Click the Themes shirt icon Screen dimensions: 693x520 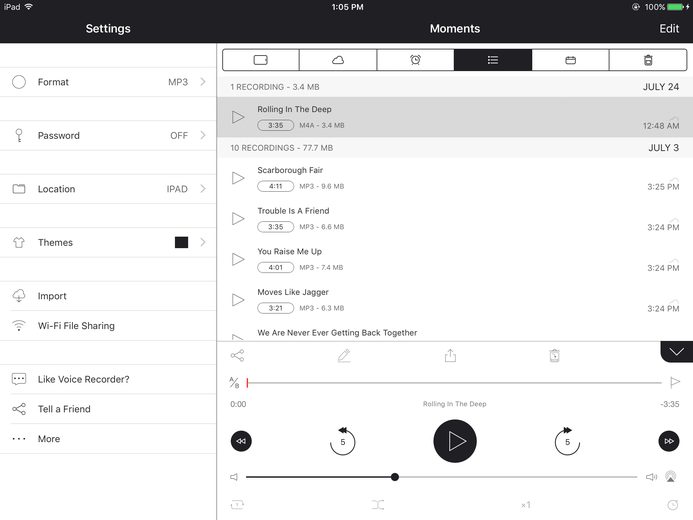[19, 243]
